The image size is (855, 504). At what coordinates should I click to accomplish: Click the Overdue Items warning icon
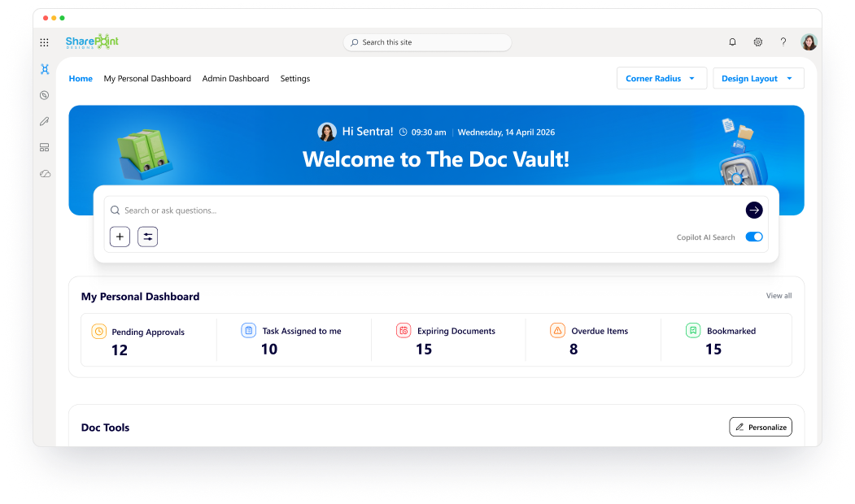557,330
